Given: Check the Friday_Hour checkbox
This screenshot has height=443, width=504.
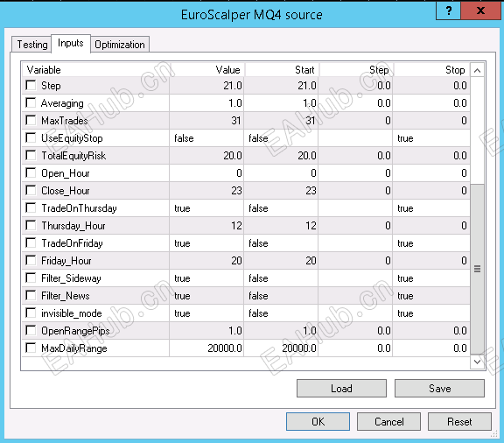Looking at the screenshot, I should click(x=31, y=261).
